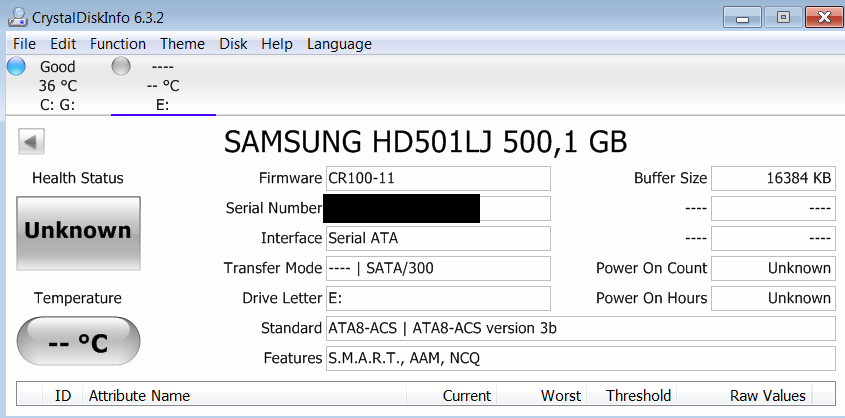Open the Function menu
This screenshot has height=418, width=845.
(118, 44)
